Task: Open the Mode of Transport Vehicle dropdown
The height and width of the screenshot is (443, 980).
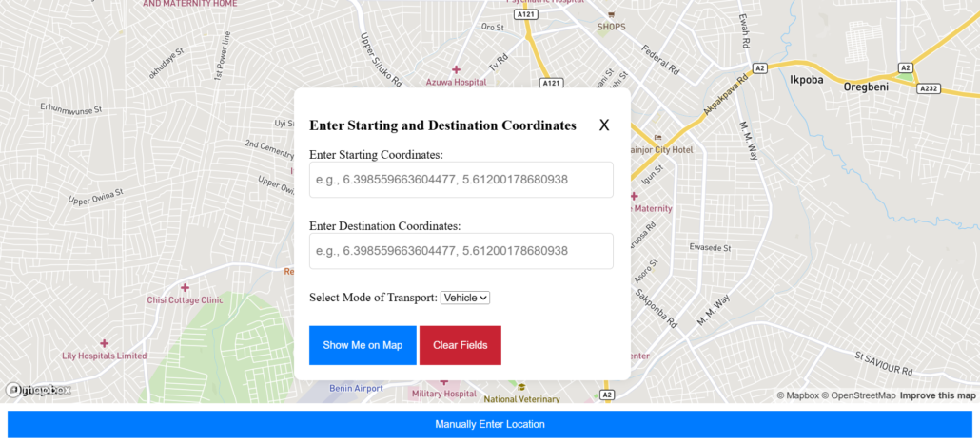Action: [x=465, y=299]
